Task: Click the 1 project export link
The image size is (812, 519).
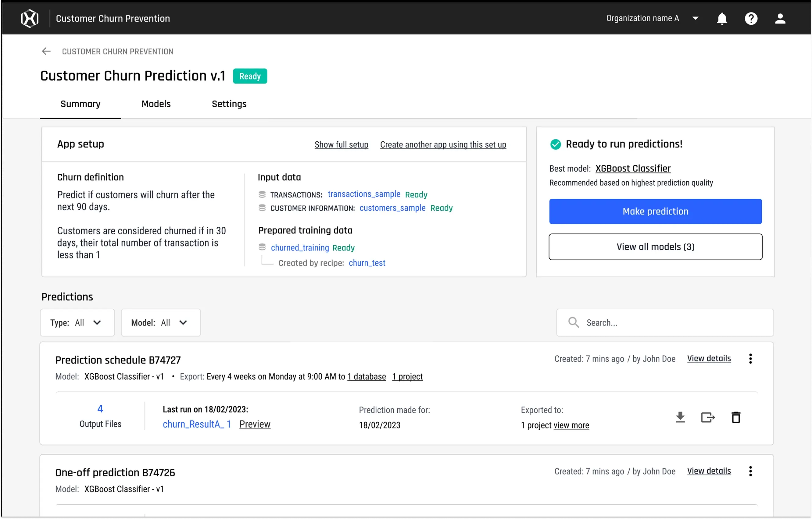Action: click(407, 376)
